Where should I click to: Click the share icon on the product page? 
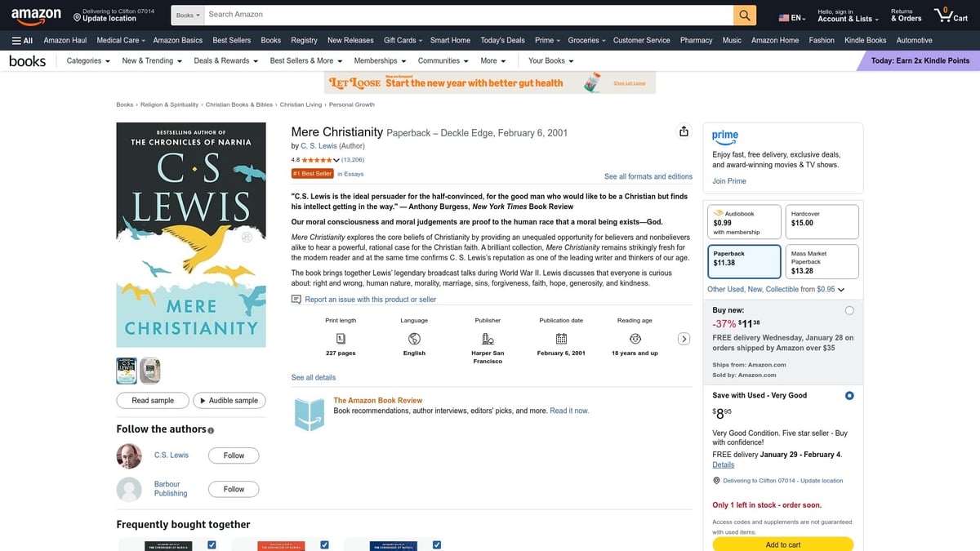pos(684,131)
